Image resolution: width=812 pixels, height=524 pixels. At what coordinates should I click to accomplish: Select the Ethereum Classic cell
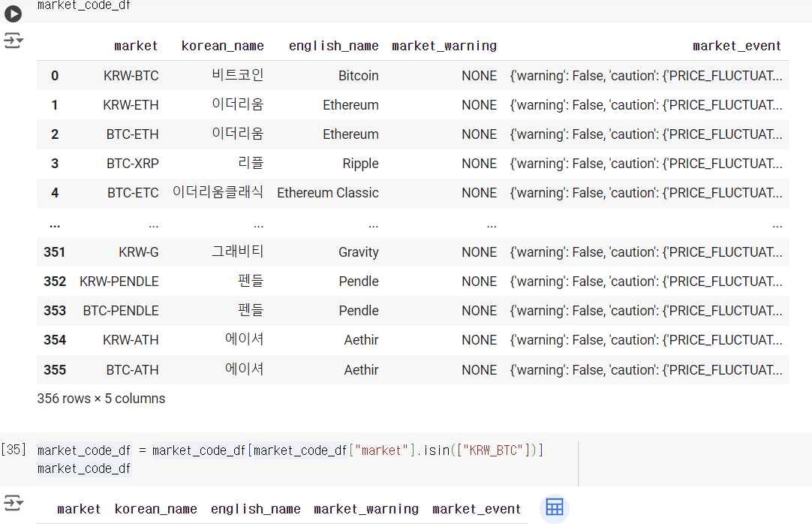click(328, 193)
